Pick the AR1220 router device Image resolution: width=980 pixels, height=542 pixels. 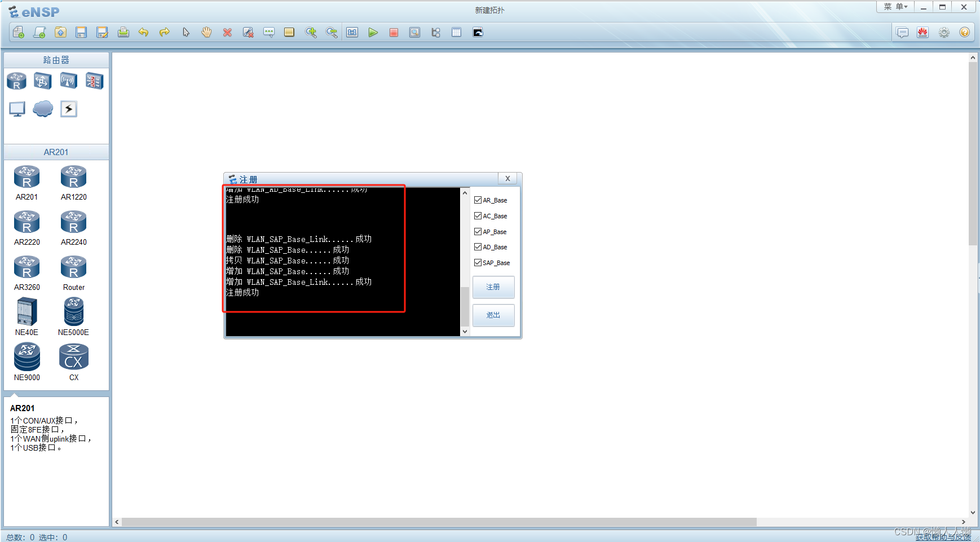pyautogui.click(x=74, y=183)
